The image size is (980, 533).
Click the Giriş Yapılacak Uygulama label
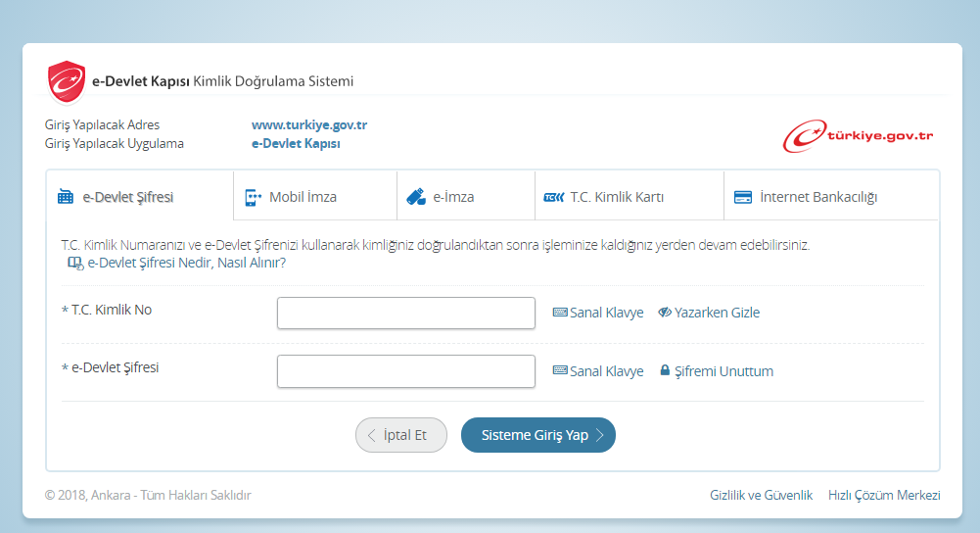(x=114, y=143)
